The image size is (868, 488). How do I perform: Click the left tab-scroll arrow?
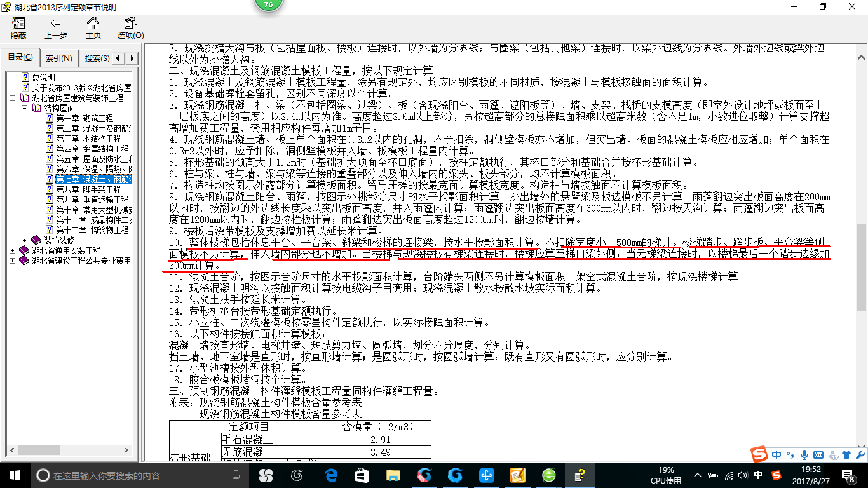(119, 58)
